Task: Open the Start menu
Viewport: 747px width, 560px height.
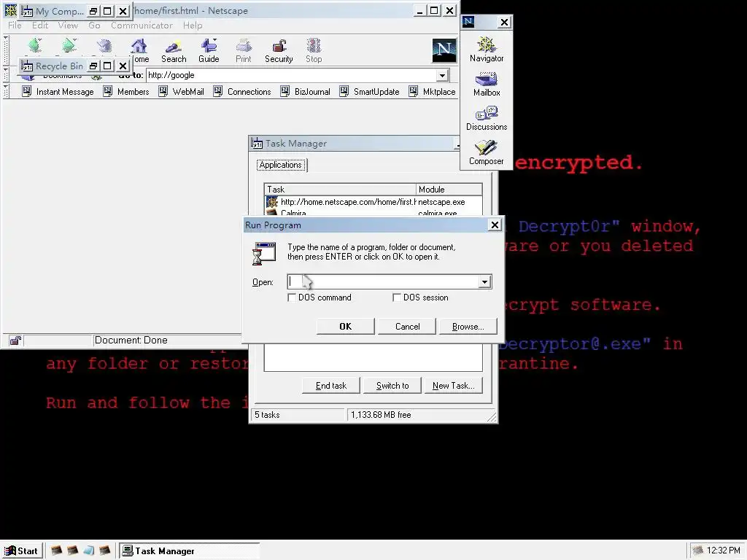Action: (21, 551)
